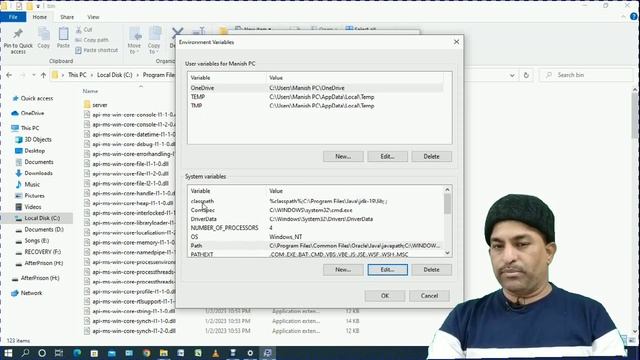This screenshot has height=360, width=640.
Task: Cancel the Environment Variables dialog
Action: [x=429, y=296]
